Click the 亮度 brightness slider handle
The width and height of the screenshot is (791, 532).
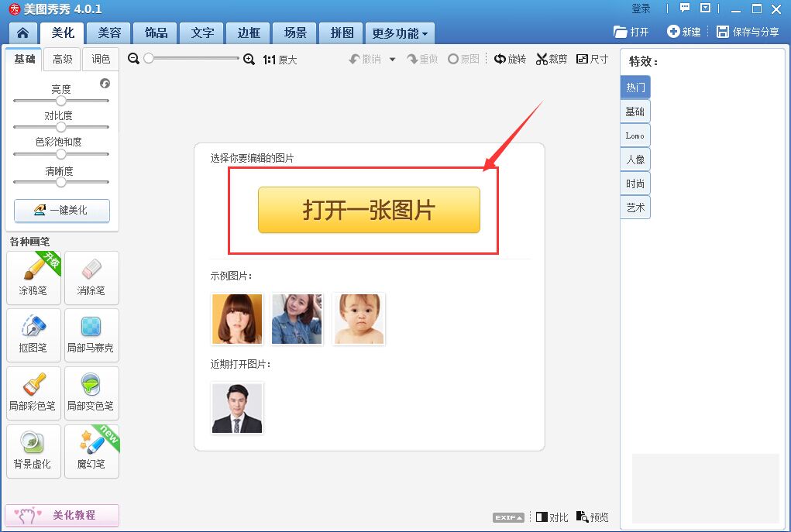(x=61, y=101)
